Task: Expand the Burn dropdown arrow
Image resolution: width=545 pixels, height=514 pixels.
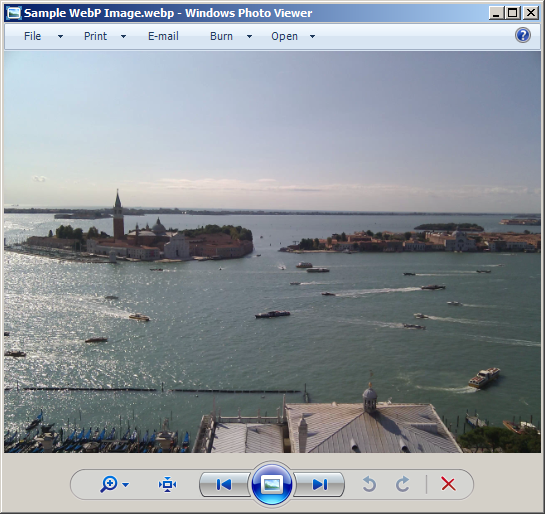Action: pos(249,36)
